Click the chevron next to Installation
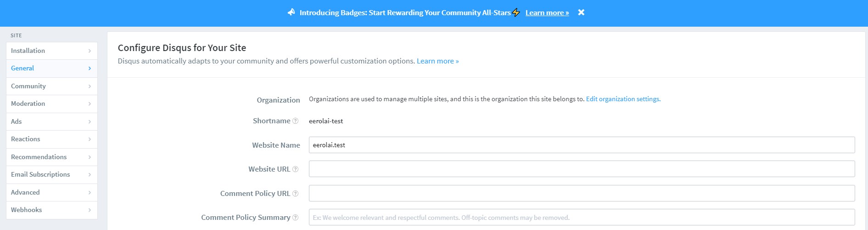The width and height of the screenshot is (868, 230). (x=90, y=51)
